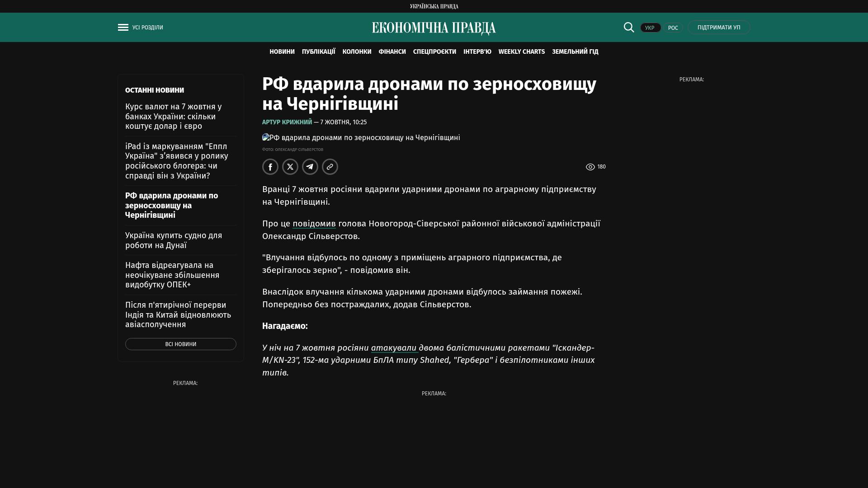Click the search magnifier icon
Screen dimensions: 868x488
tap(629, 27)
